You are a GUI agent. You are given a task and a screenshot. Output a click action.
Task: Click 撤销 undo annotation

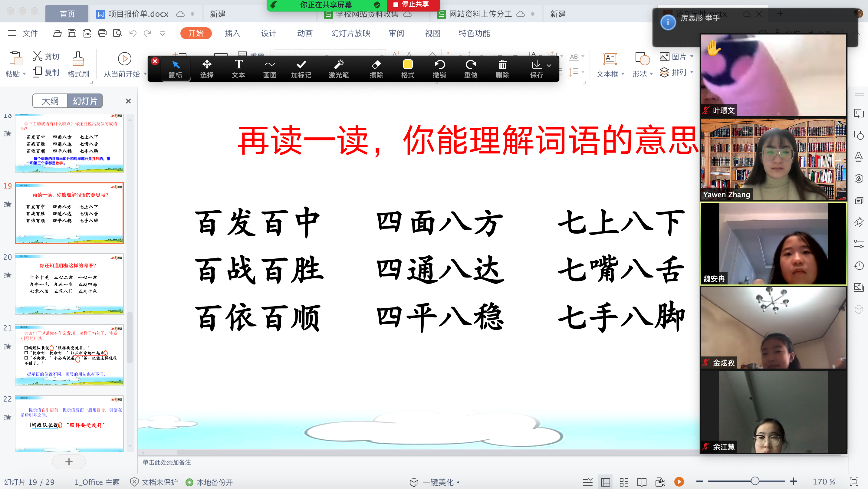[x=439, y=69]
